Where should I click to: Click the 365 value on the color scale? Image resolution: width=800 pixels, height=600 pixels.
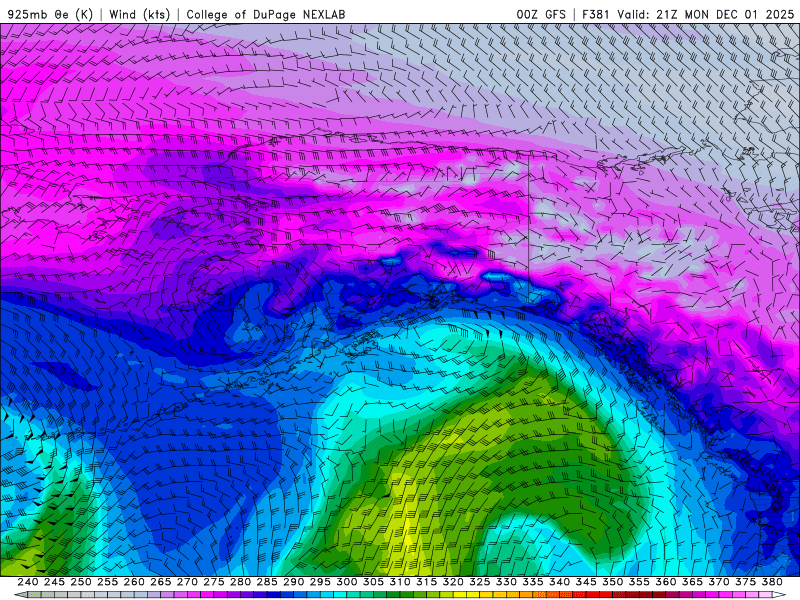(x=692, y=582)
